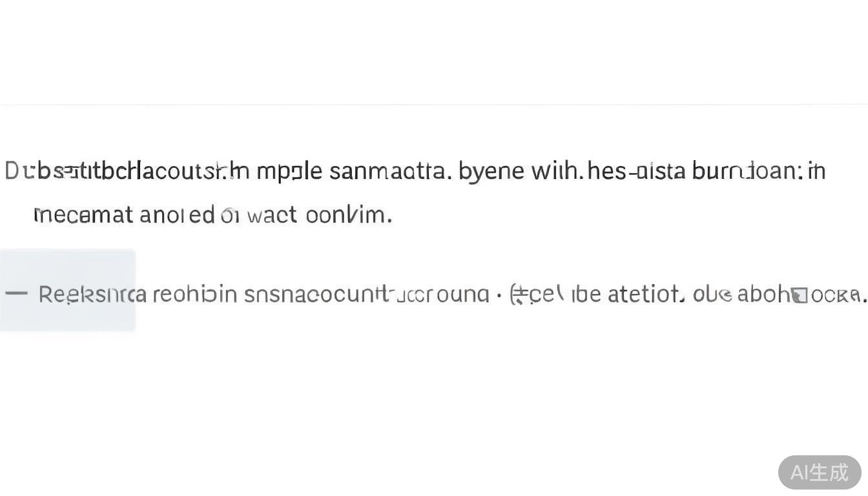The height and width of the screenshot is (496, 868).
Task: Click the word "byene"
Action: tap(491, 171)
